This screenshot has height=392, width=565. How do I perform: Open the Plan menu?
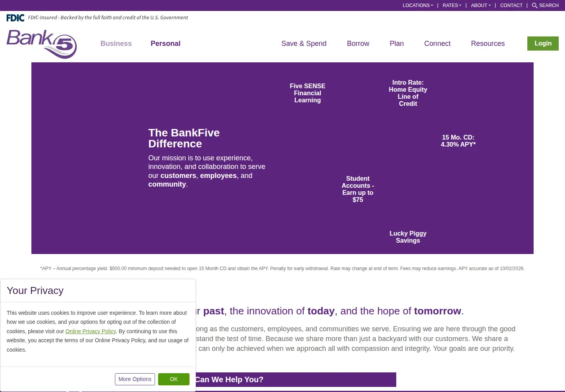(x=397, y=44)
